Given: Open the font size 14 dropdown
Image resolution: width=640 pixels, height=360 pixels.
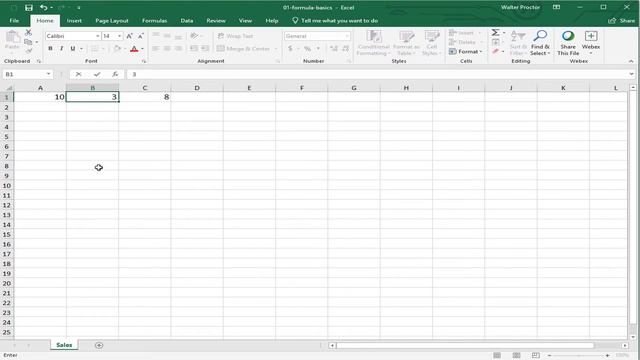Looking at the screenshot, I should tap(120, 36).
